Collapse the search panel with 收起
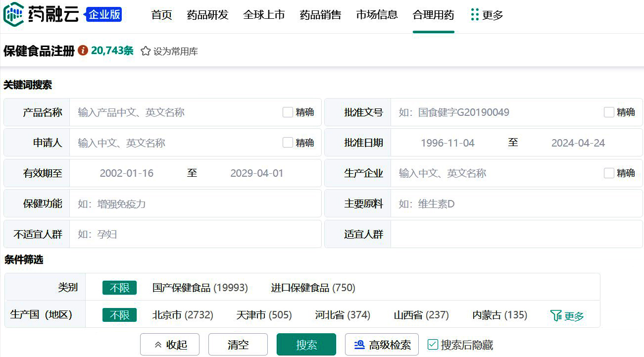Screen dimensions: 644x357 (x=170, y=345)
